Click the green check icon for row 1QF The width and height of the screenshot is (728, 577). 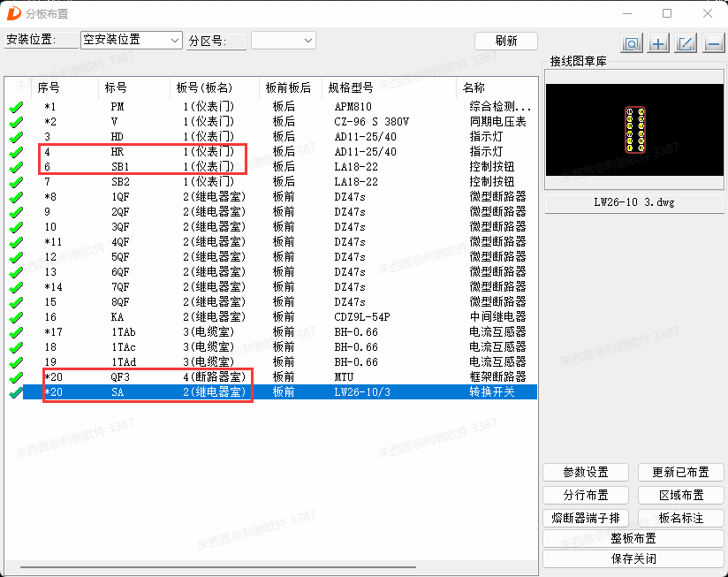pyautogui.click(x=16, y=197)
